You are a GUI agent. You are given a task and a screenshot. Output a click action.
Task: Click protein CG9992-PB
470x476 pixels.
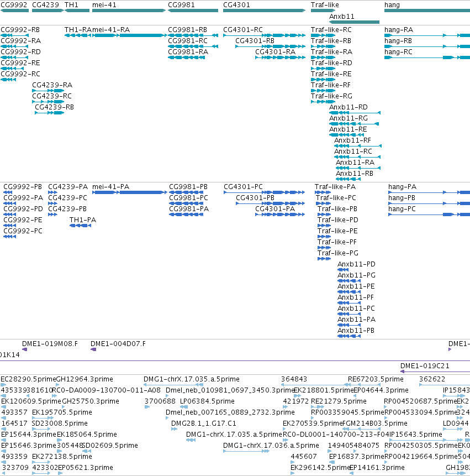(8, 192)
